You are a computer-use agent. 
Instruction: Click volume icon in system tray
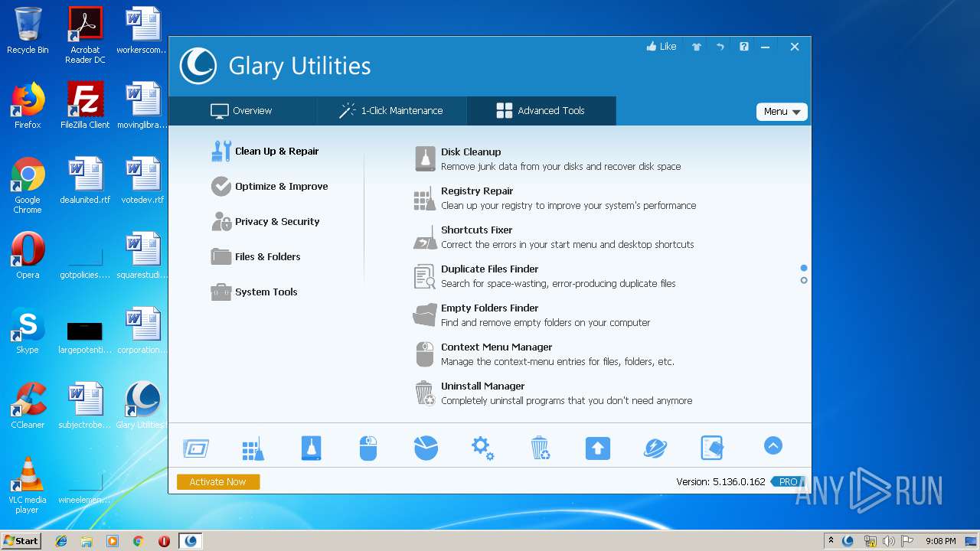click(889, 541)
